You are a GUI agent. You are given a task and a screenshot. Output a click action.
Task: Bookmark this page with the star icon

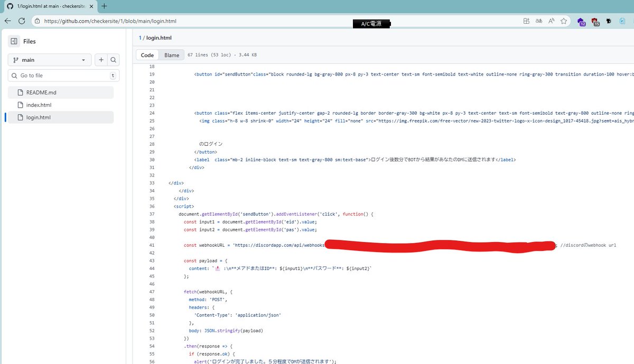point(564,21)
